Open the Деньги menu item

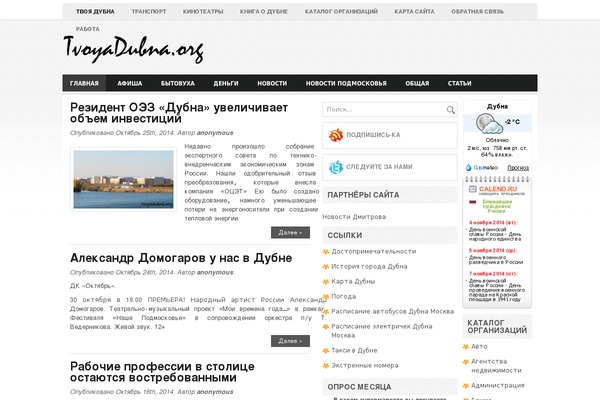pyautogui.click(x=226, y=83)
